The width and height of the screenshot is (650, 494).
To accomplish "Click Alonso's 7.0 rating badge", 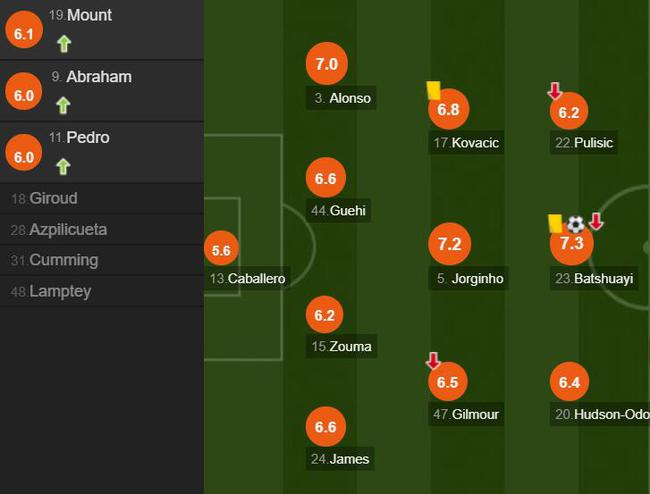I will click(x=326, y=64).
